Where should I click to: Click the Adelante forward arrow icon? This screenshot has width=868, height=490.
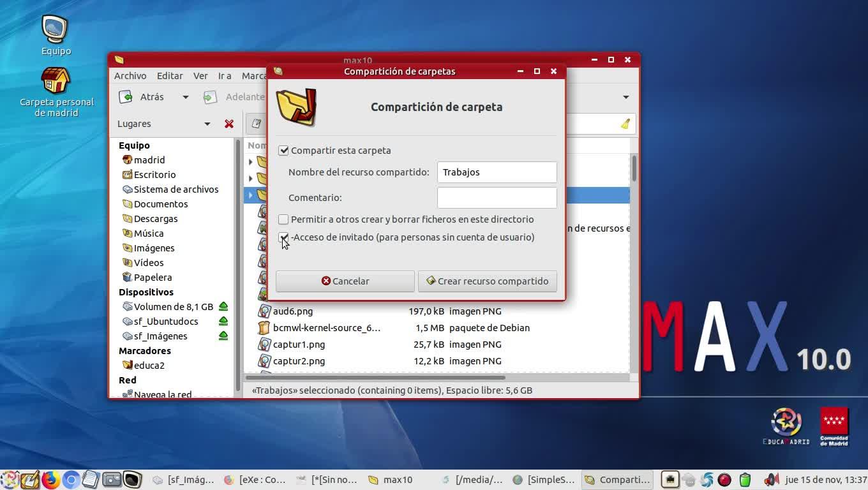(210, 97)
